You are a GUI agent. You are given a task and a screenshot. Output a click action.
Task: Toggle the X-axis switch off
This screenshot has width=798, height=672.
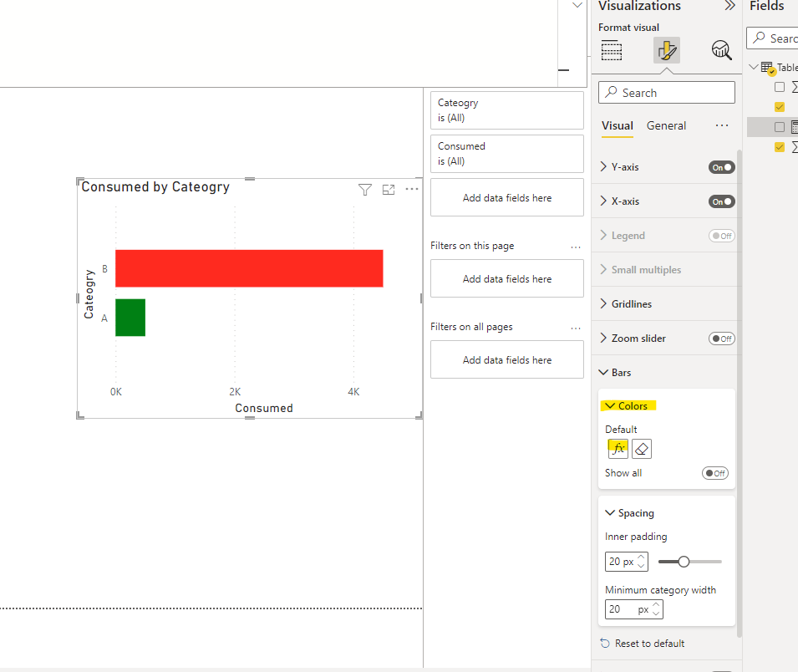722,201
